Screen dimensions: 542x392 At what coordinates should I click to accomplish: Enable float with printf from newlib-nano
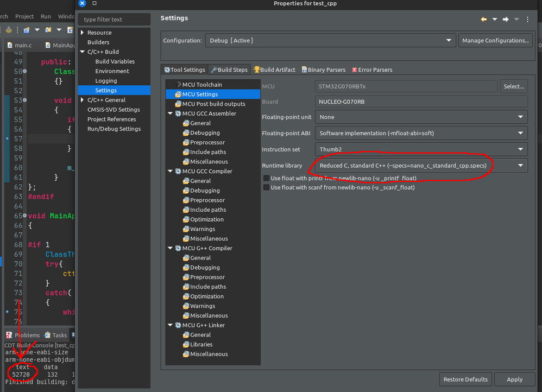(266, 178)
